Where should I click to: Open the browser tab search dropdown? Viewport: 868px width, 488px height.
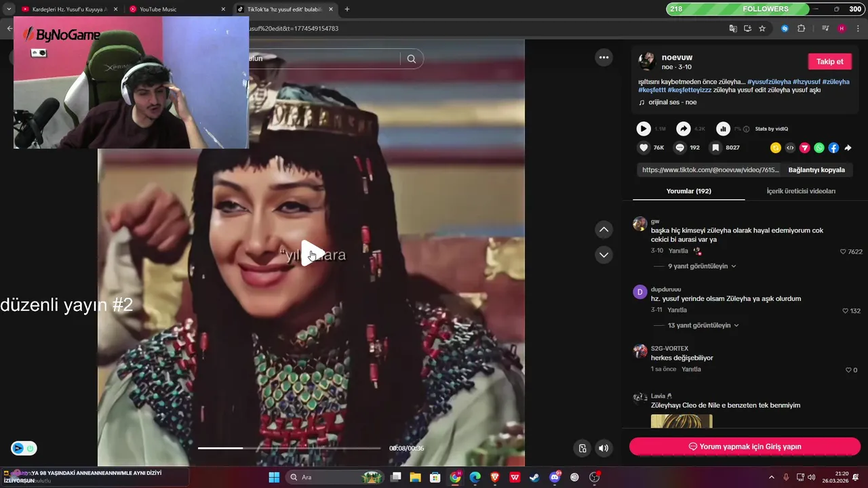(8, 9)
